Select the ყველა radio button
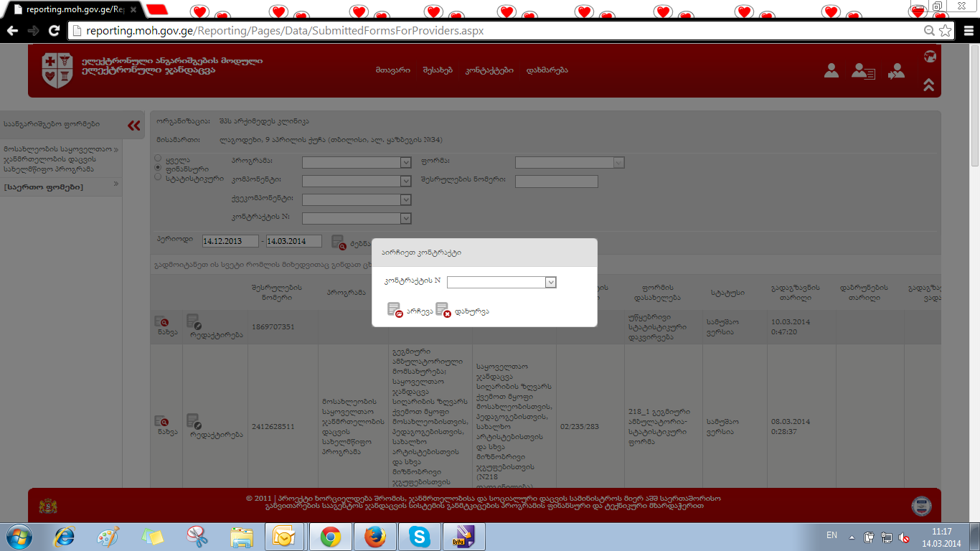The width and height of the screenshot is (980, 551). (159, 158)
